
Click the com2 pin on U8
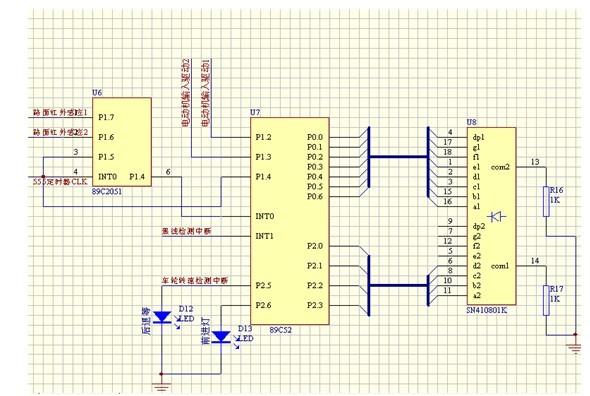pos(500,167)
